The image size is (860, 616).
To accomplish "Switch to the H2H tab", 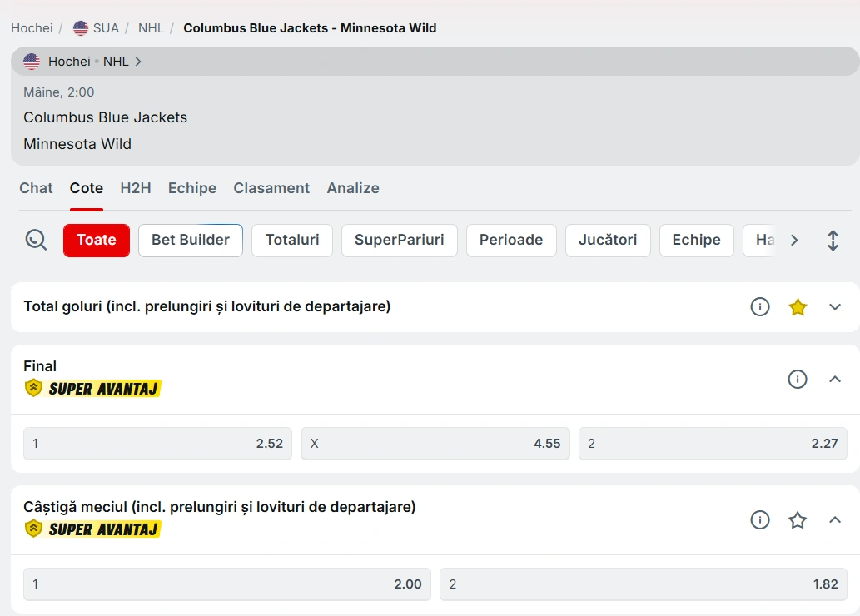I will 136,188.
